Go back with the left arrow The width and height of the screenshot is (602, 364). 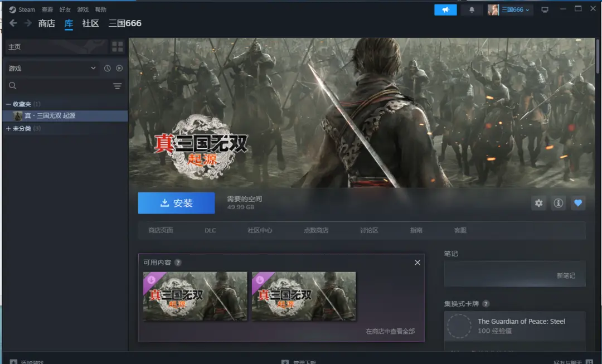pos(13,23)
